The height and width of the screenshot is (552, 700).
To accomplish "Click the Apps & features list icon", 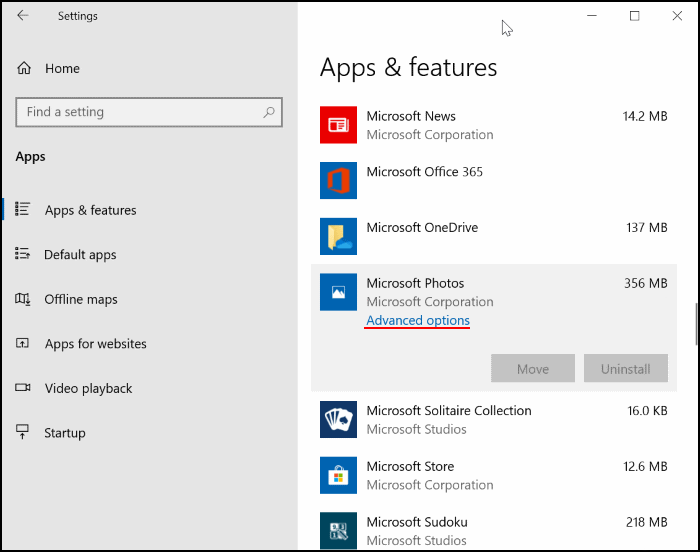I will (22, 209).
